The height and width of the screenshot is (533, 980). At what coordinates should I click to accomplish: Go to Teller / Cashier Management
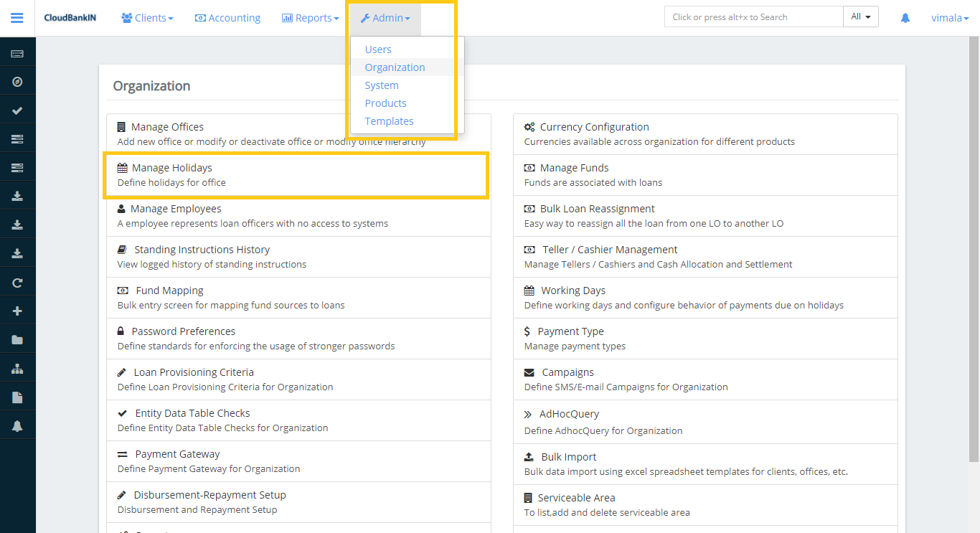point(609,250)
